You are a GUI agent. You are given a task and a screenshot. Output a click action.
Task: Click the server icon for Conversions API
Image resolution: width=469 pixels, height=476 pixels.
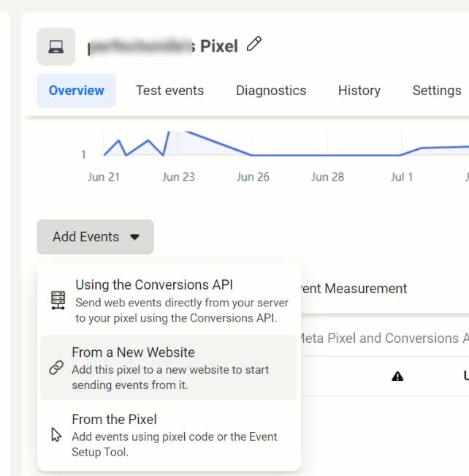tap(58, 301)
